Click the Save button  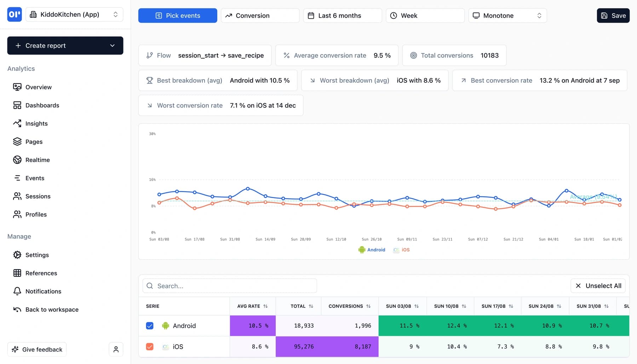pos(613,16)
